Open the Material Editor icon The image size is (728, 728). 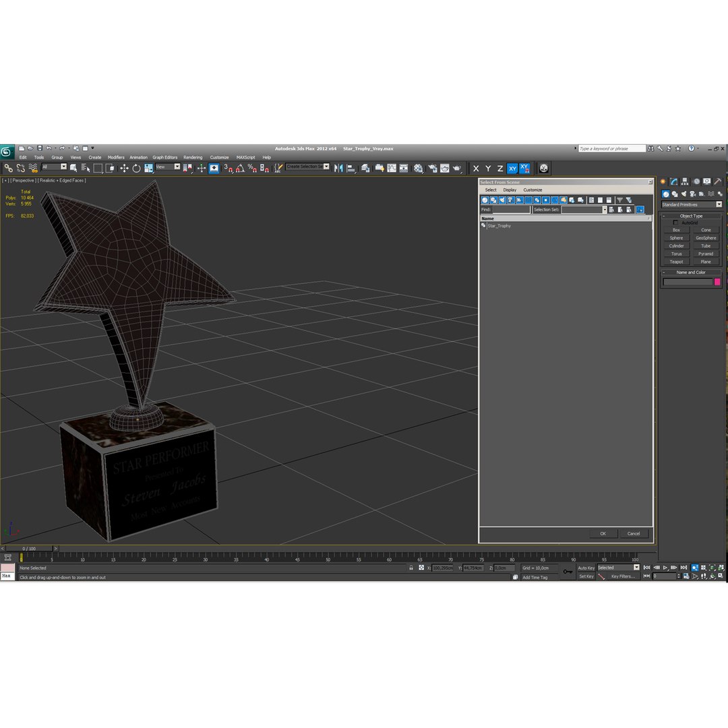419,168
